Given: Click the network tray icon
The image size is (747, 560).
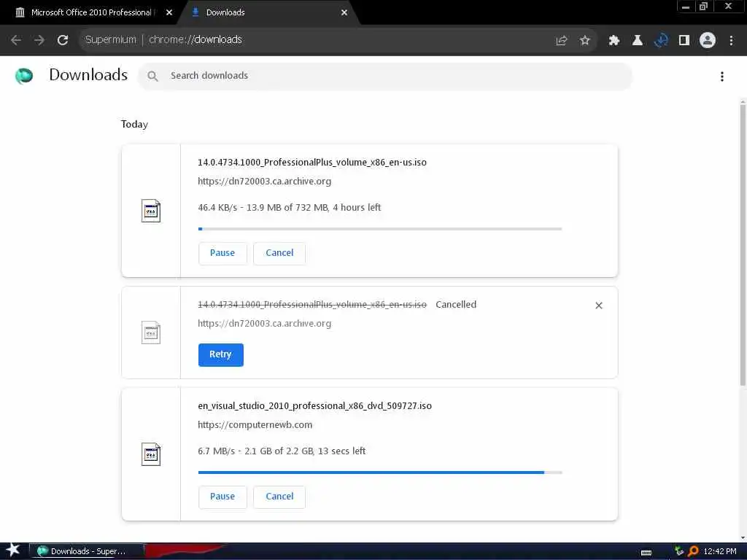Looking at the screenshot, I should pos(679,551).
